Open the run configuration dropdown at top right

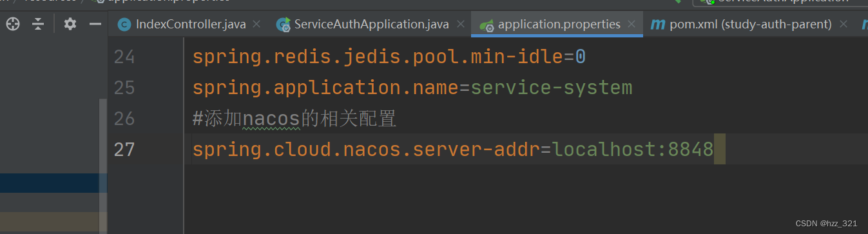tap(780, 3)
